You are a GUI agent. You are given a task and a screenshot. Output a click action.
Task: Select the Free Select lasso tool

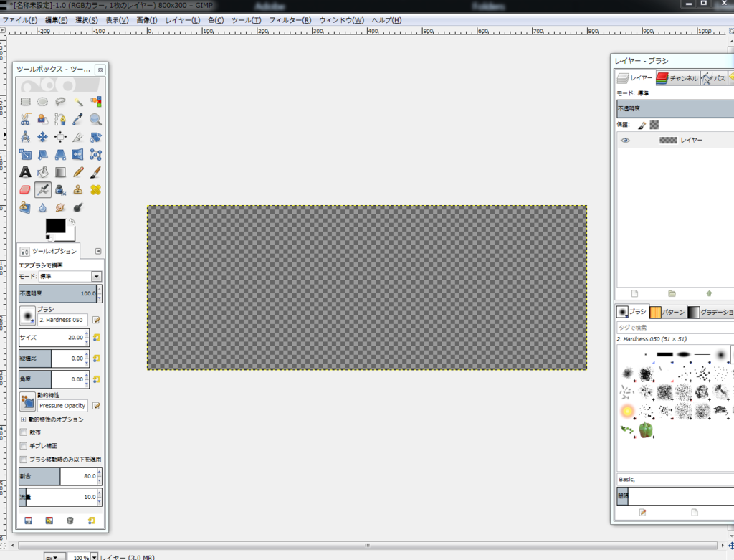pos(60,102)
